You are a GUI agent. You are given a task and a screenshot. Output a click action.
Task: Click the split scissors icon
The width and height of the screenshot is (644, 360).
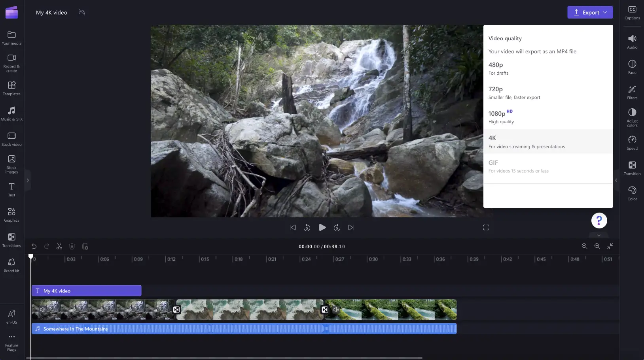click(x=59, y=246)
